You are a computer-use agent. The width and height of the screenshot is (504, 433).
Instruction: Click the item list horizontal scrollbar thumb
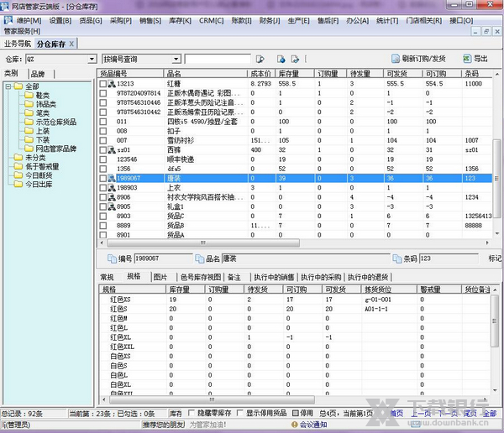pos(203,243)
